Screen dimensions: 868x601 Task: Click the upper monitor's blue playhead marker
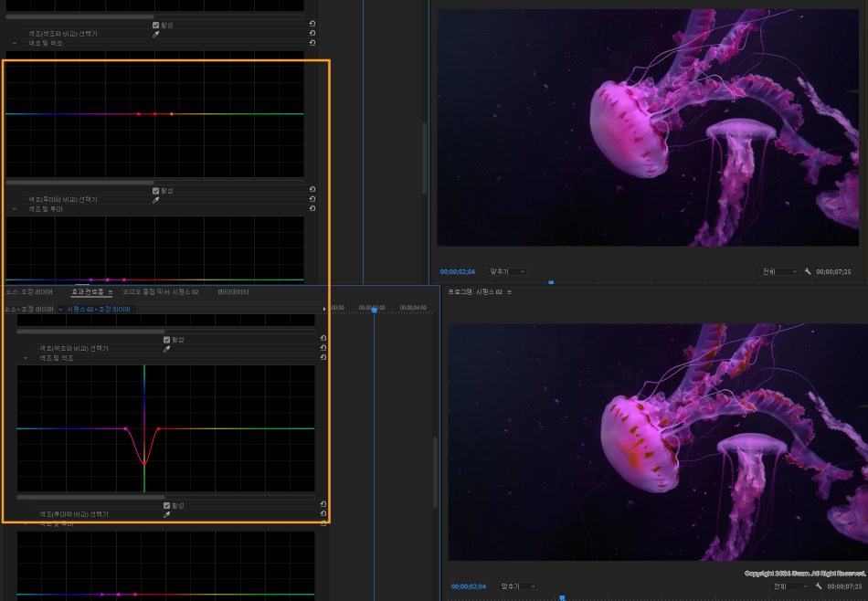551,282
